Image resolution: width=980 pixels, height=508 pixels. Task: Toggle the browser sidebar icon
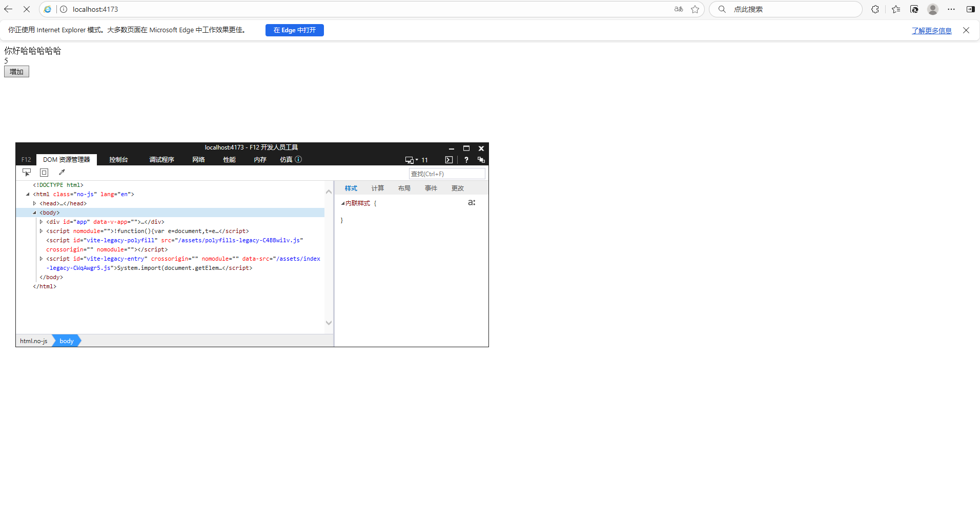click(x=970, y=9)
